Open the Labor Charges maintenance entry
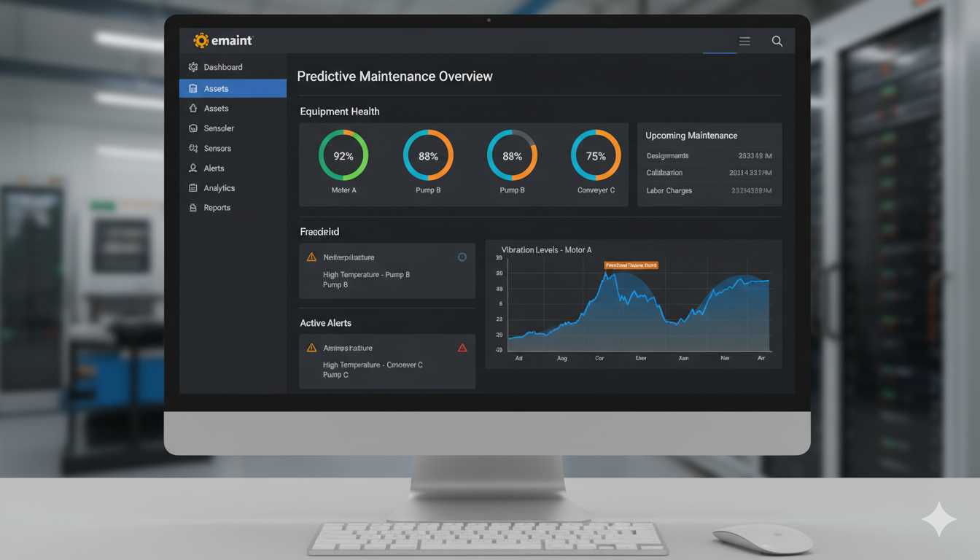The image size is (980, 560). (709, 191)
